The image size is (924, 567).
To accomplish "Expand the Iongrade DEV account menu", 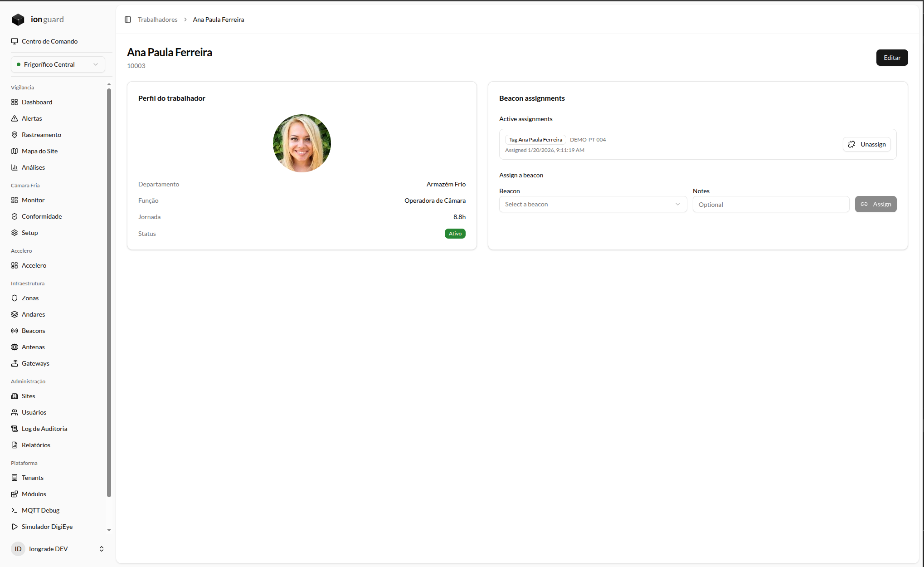I will (x=58, y=549).
